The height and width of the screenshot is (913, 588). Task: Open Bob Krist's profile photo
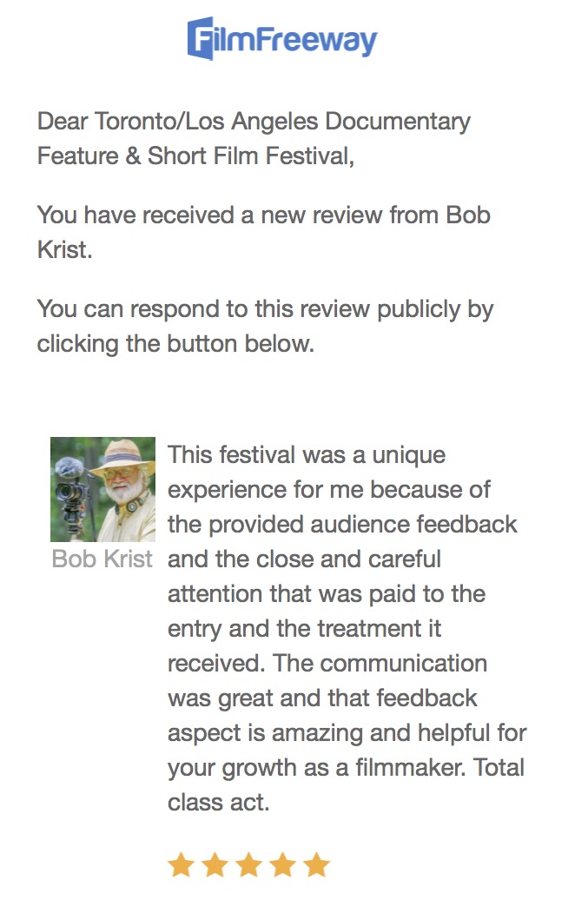(102, 489)
